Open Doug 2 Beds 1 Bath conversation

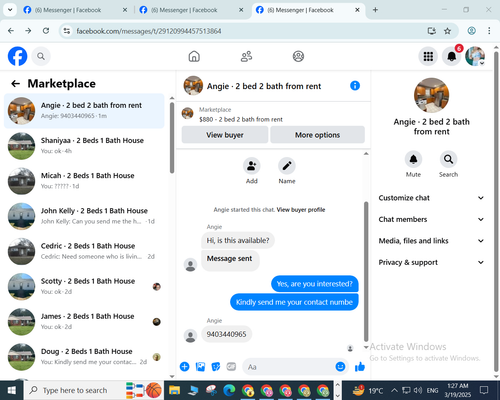coord(84,357)
